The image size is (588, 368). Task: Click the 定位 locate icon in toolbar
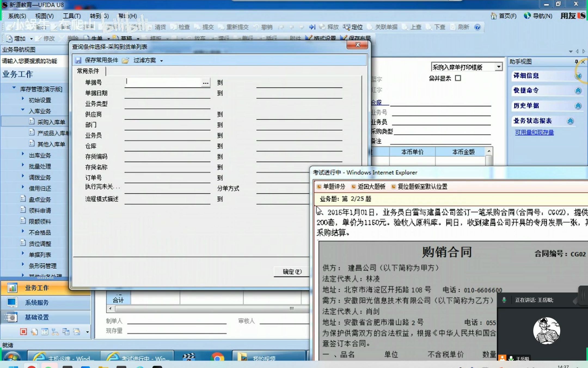pos(346,27)
